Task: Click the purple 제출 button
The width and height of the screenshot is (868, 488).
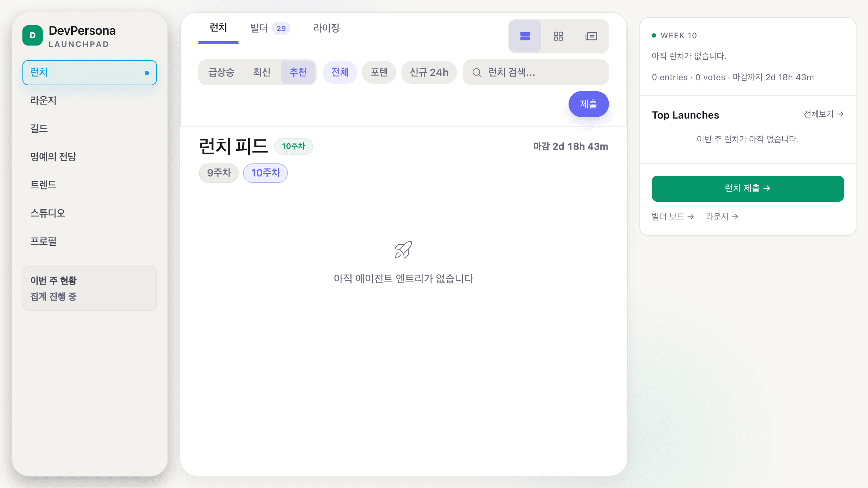Action: coord(588,104)
